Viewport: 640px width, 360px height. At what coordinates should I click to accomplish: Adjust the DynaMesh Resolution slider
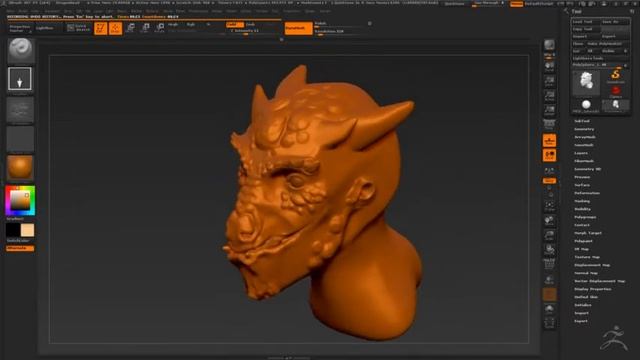pyautogui.click(x=338, y=31)
